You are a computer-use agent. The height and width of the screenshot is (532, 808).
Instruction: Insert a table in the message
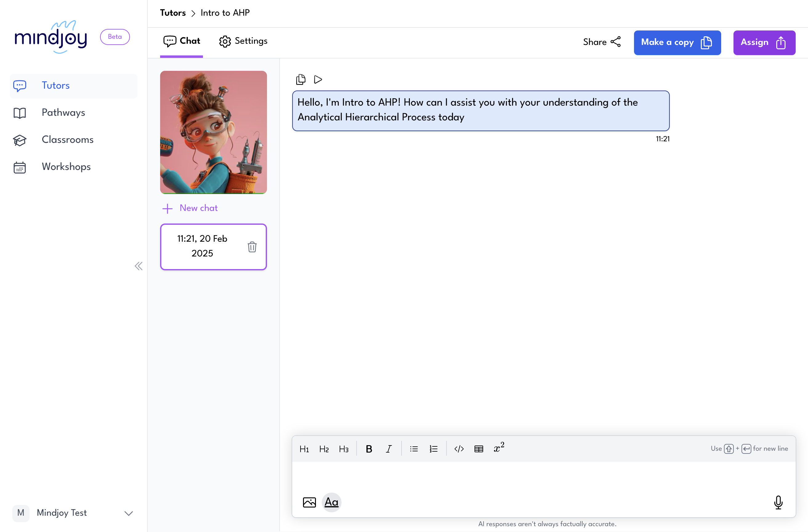point(479,449)
